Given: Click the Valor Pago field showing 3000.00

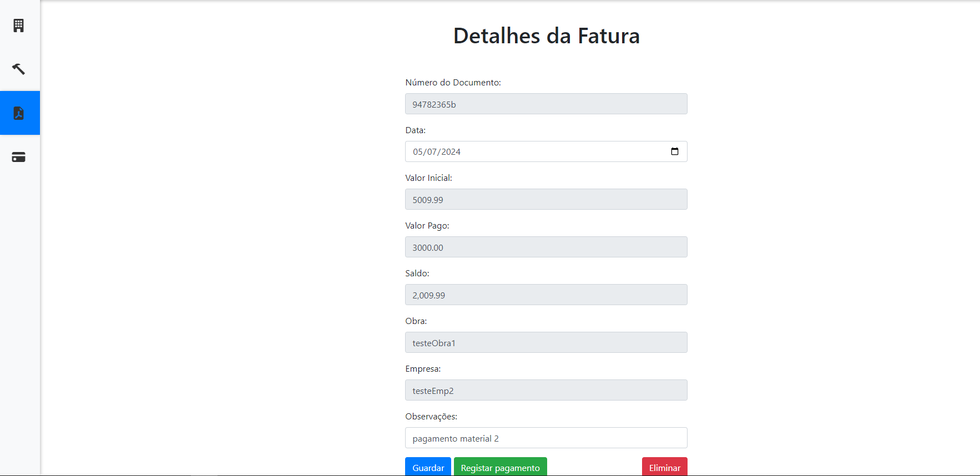Looking at the screenshot, I should 546,247.
